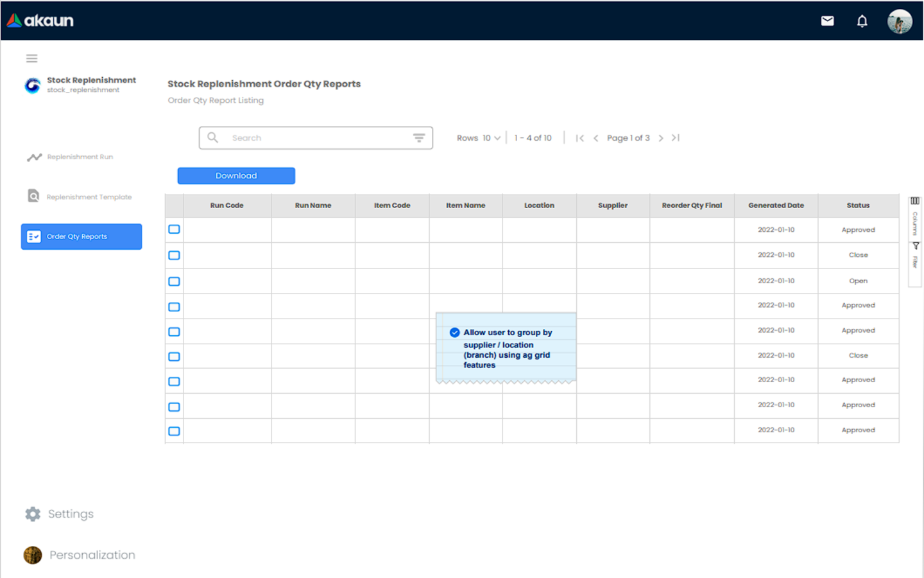Click the Personalization avatar icon
924x578 pixels.
[x=33, y=555]
